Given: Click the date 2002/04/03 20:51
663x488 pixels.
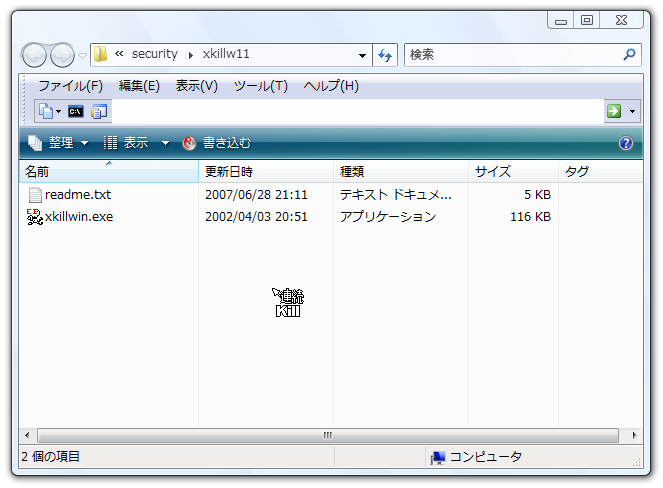Looking at the screenshot, I should coord(256,217).
